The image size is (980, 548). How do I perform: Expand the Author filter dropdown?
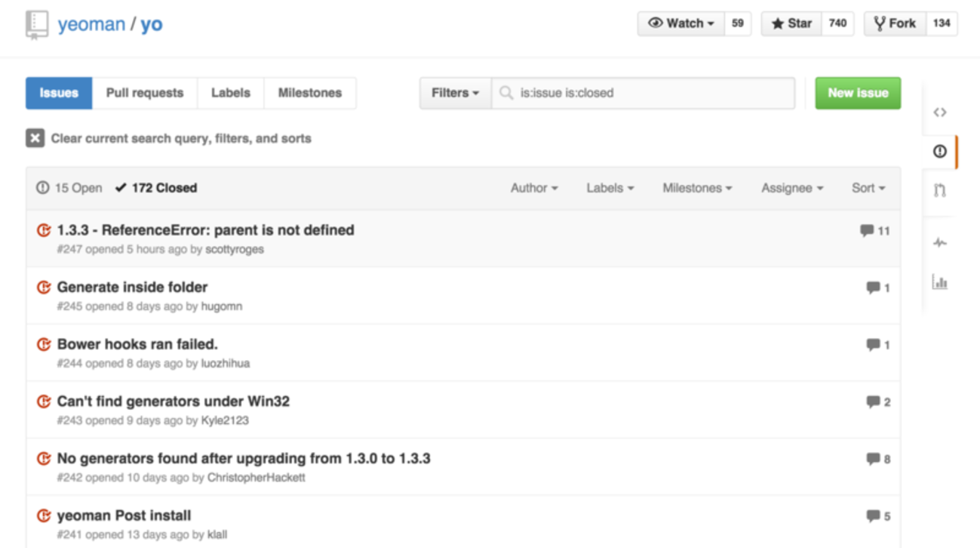coord(534,188)
